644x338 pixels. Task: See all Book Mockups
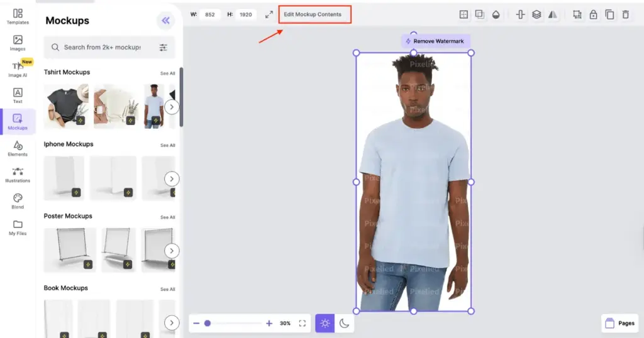click(x=167, y=289)
